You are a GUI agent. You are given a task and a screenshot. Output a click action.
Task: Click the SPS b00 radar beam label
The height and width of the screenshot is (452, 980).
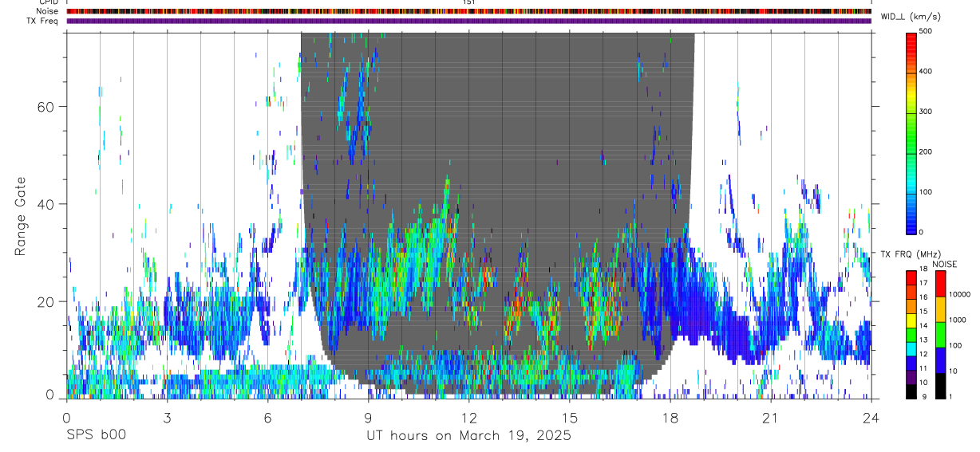pyautogui.click(x=97, y=435)
